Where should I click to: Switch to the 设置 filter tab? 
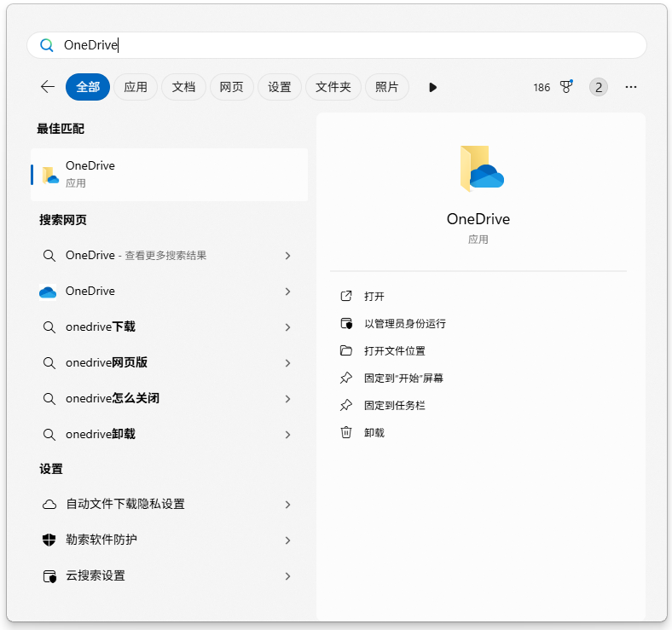coord(280,87)
